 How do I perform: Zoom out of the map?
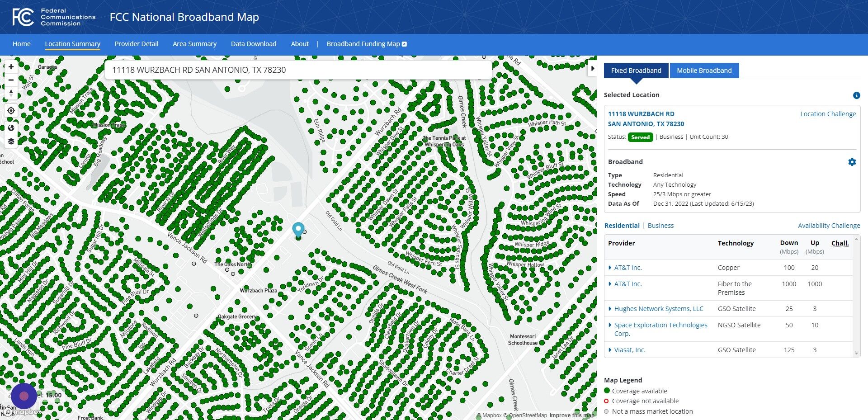click(11, 80)
